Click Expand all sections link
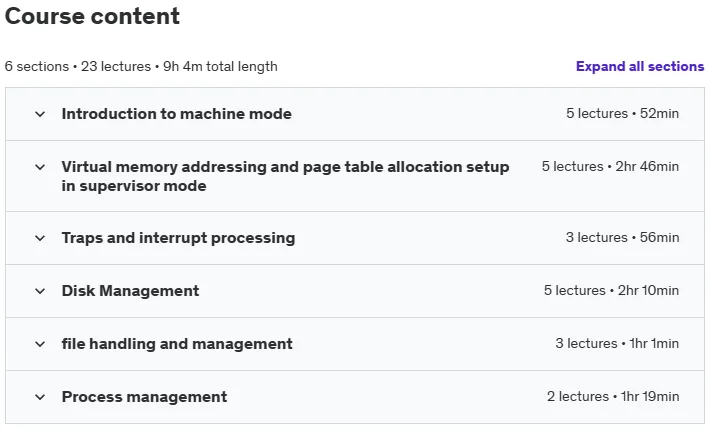 coord(640,66)
